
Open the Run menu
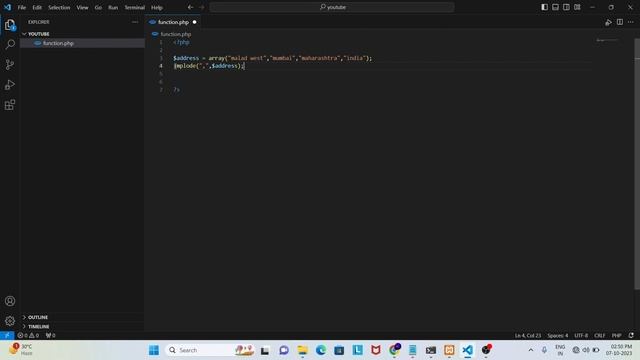point(113,7)
